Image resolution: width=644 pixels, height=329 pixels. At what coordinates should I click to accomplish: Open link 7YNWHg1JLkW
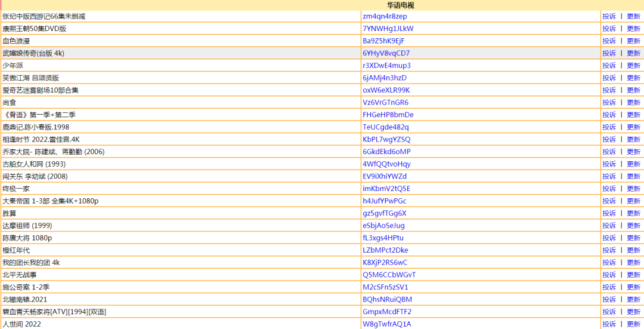pos(388,29)
